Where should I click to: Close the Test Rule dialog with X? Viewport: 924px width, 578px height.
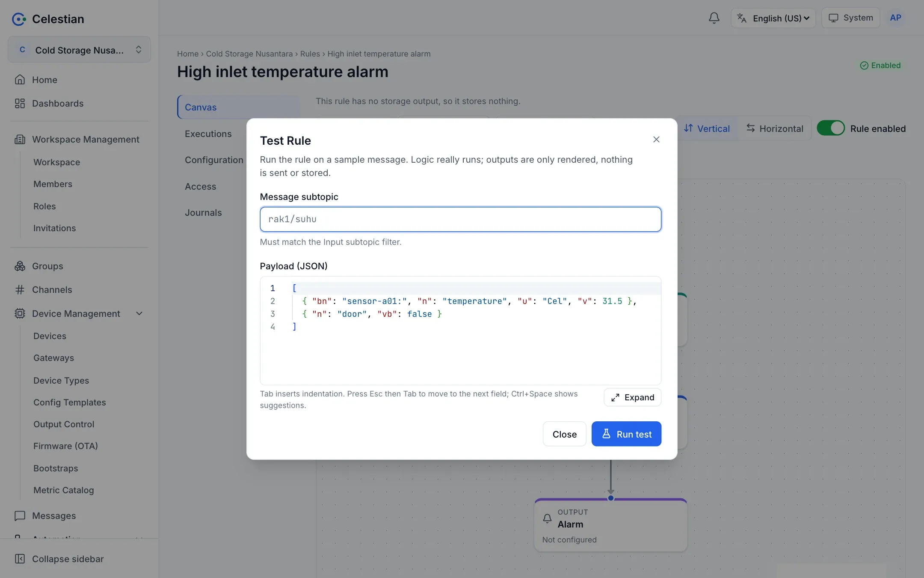[x=656, y=140]
